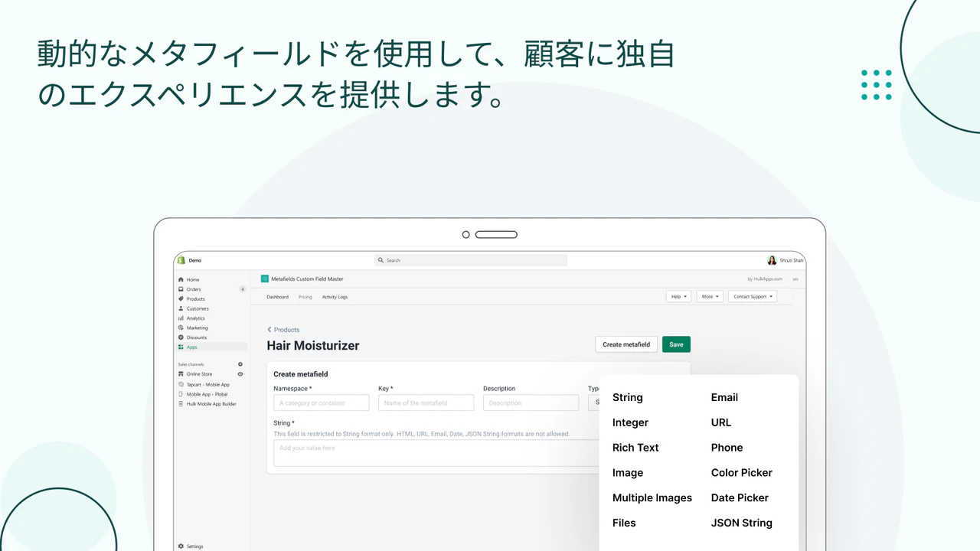Screen dimensions: 980x551
Task: Choose Rich Text from type list
Action: point(635,448)
